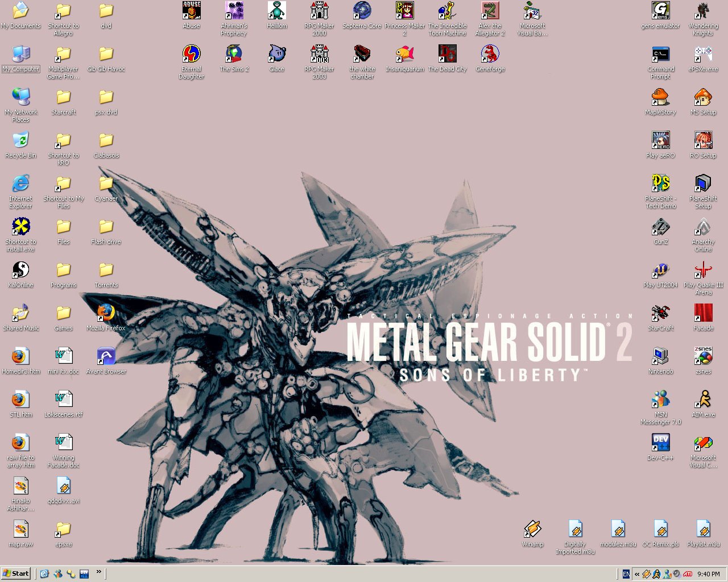Click the zsnes emulator icon

point(703,356)
